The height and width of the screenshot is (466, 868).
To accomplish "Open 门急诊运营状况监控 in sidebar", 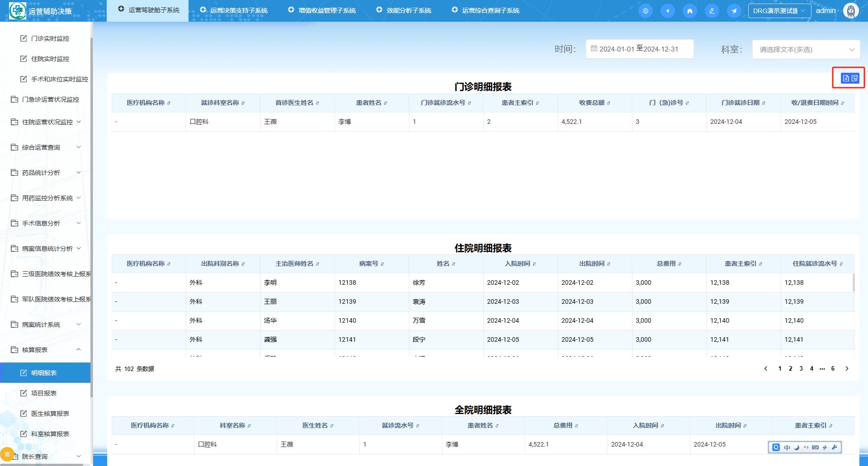I will [45, 99].
